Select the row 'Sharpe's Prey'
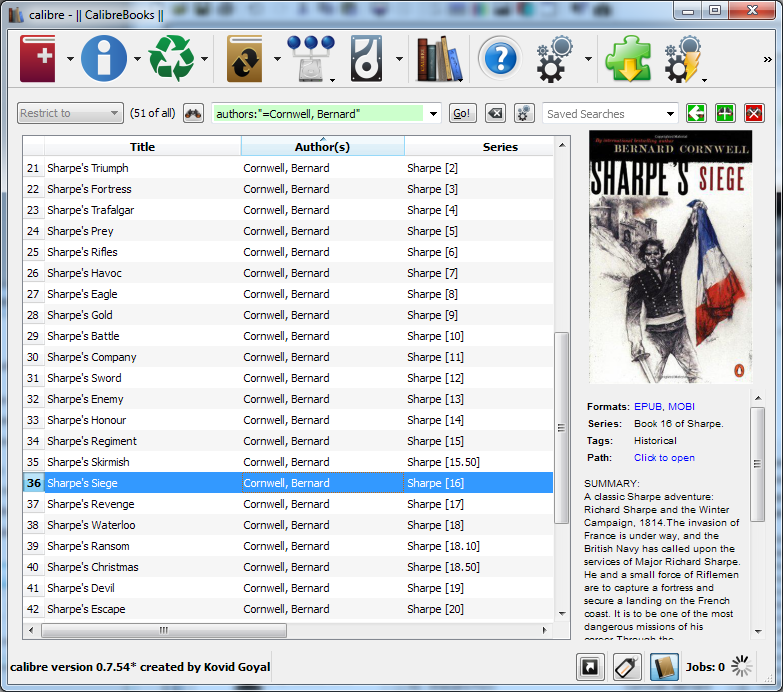The image size is (783, 692). click(288, 231)
